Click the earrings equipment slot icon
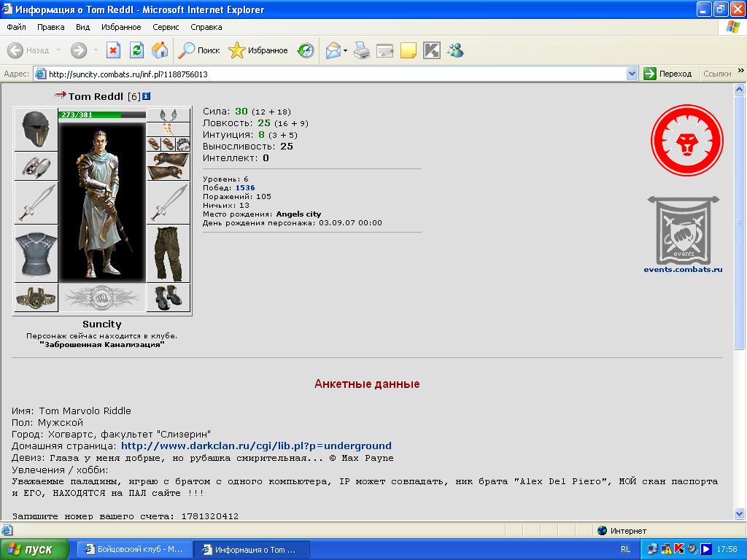Image resolution: width=747 pixels, height=560 pixels. [169, 114]
